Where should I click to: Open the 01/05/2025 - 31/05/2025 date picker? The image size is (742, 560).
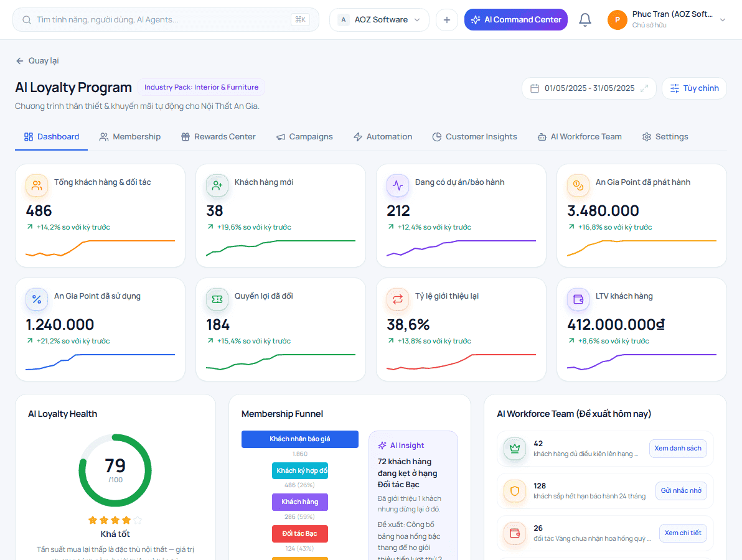point(589,88)
